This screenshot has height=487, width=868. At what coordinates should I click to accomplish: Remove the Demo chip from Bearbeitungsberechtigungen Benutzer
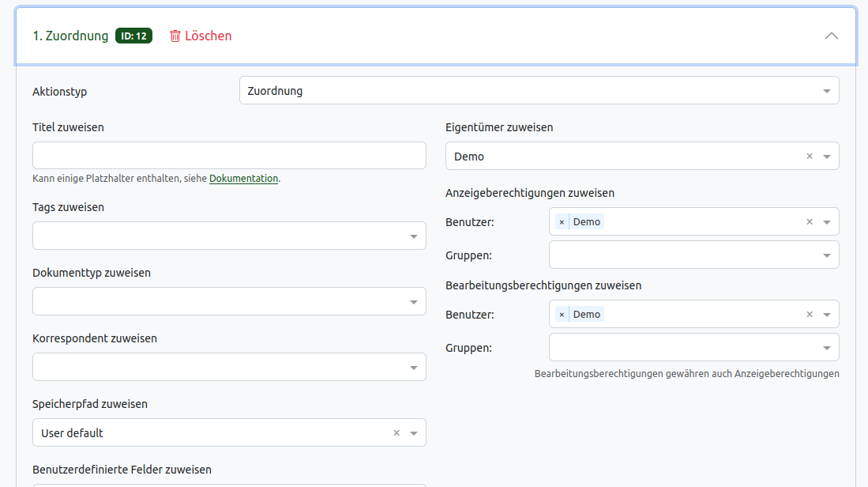[x=562, y=314]
